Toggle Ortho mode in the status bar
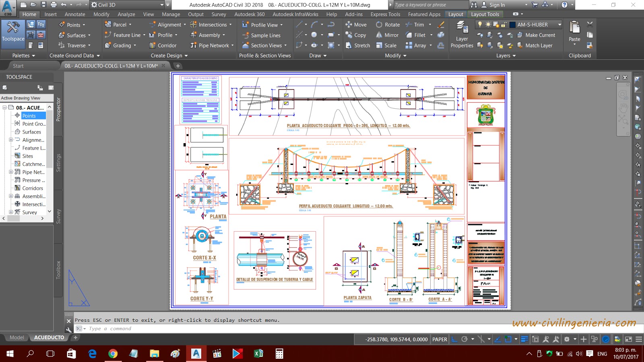644x362 pixels. (x=454, y=339)
